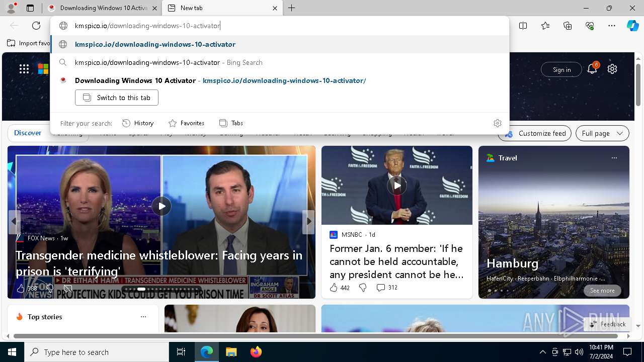The width and height of the screenshot is (644, 362).
Task: Click the Windows taskbar search box
Action: [x=97, y=352]
